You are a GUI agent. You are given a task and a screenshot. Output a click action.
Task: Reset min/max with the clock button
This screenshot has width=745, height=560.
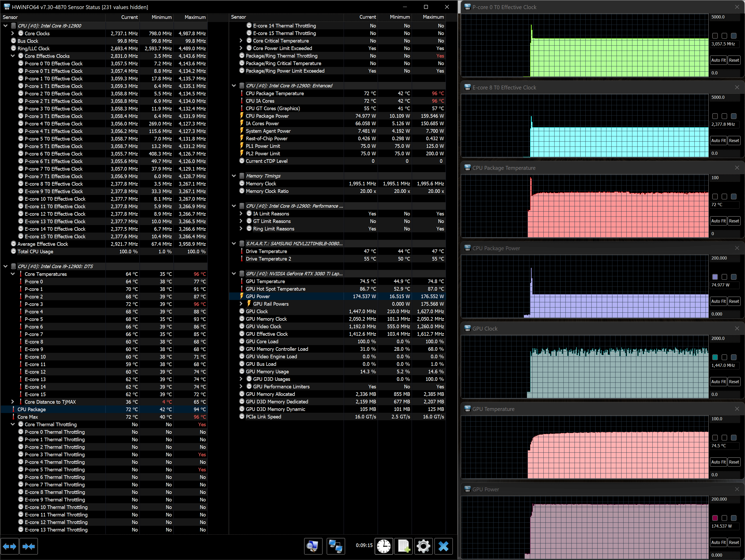(x=384, y=546)
